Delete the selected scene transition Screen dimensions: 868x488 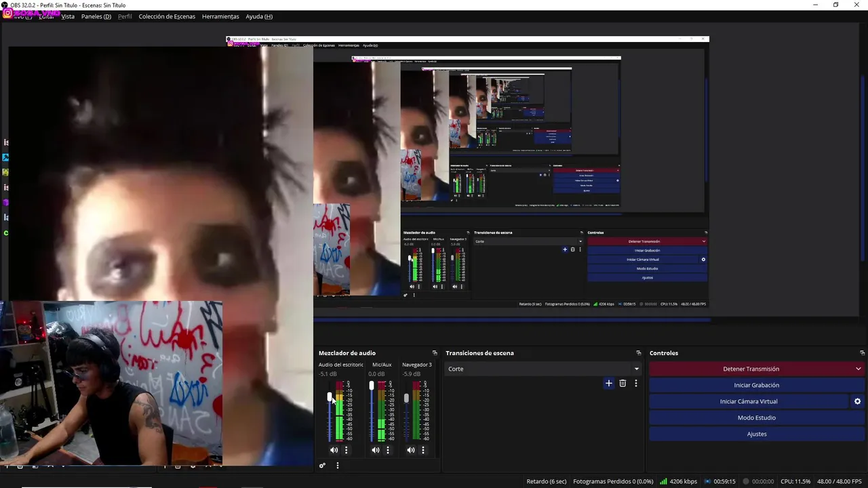point(623,384)
